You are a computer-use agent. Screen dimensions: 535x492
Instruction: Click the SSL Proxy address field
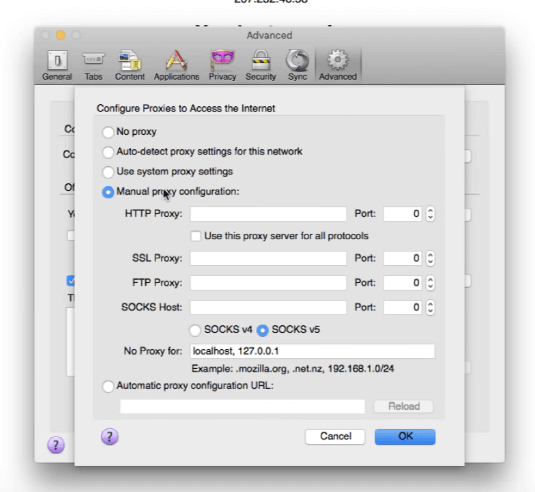(x=268, y=258)
